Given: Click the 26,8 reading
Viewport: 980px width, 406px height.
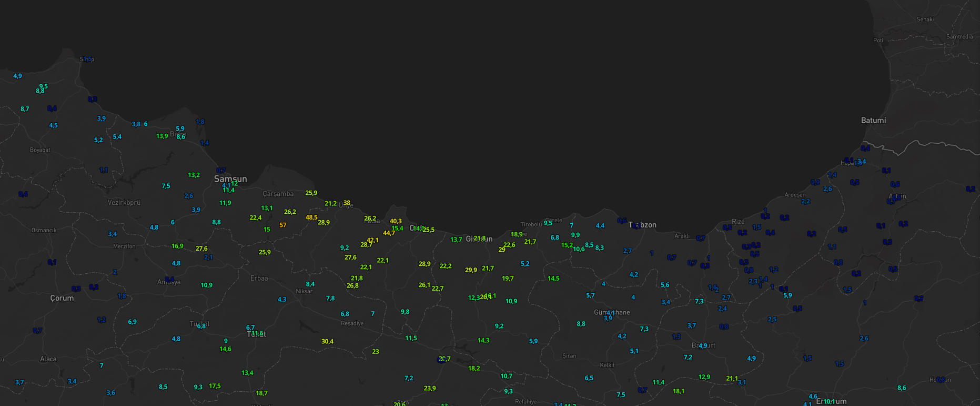Looking at the screenshot, I should [352, 285].
